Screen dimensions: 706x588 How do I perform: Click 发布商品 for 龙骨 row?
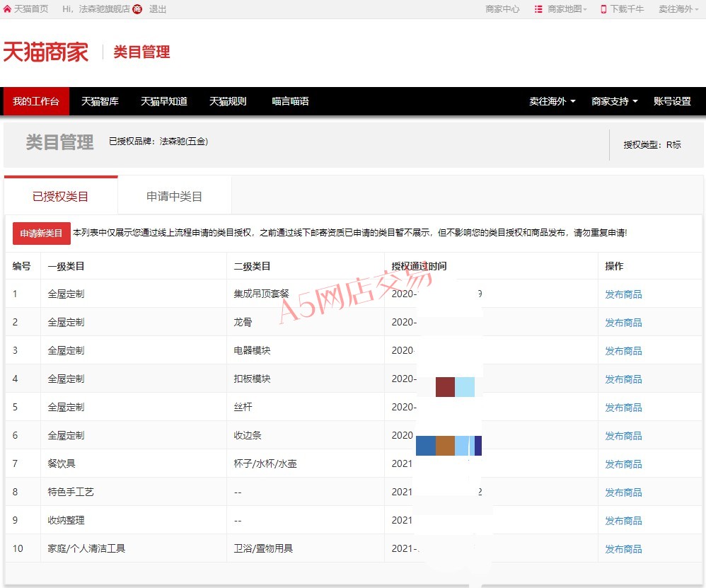[624, 323]
